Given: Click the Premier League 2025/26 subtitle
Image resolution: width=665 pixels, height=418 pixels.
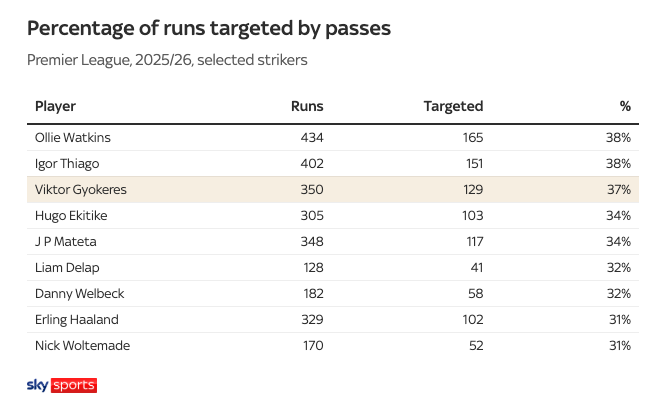Looking at the screenshot, I should click(x=167, y=60).
